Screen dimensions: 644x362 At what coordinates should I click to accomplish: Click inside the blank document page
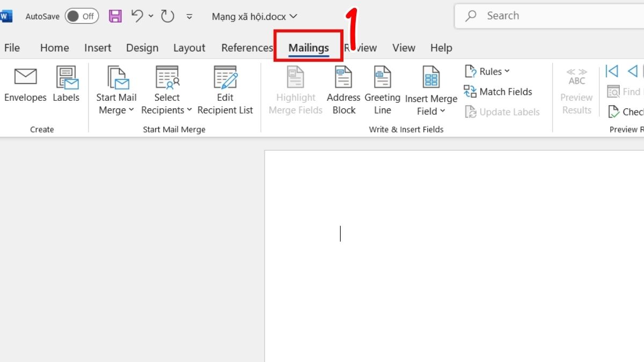pos(454,256)
